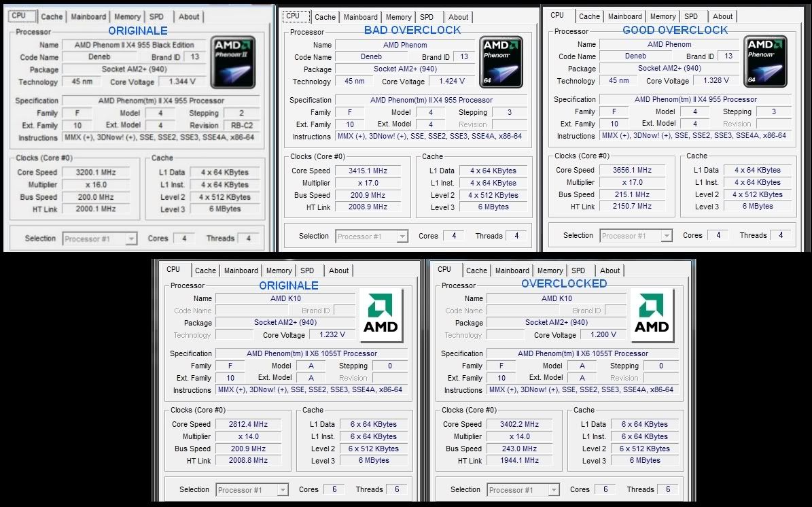
Task: Select the SPD tab in the X4 955 ORIGINALE window
Action: 156,16
